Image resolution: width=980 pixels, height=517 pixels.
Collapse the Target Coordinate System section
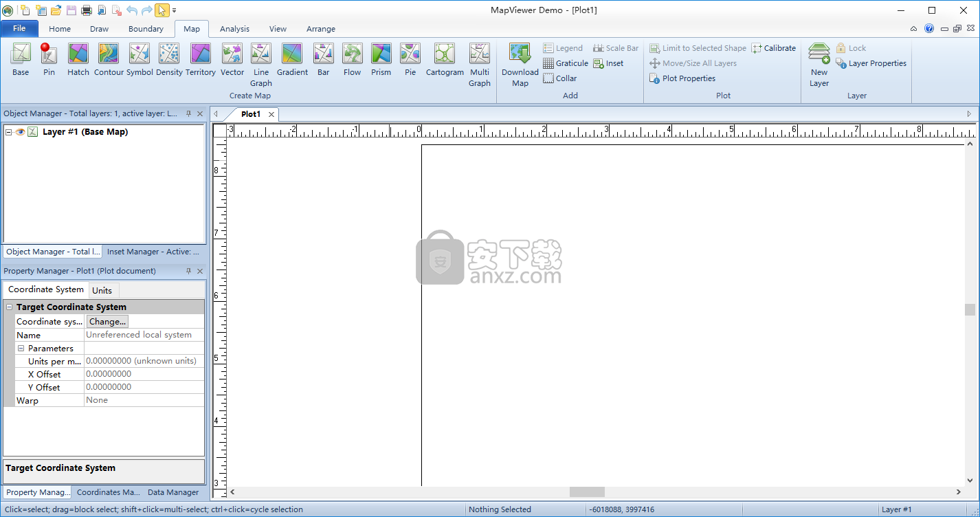coord(10,307)
